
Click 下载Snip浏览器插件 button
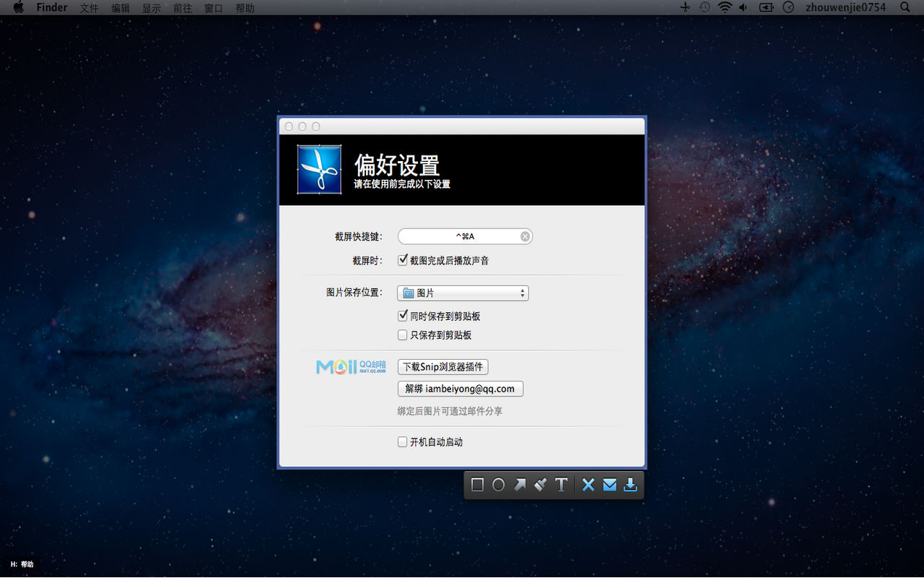coord(443,367)
